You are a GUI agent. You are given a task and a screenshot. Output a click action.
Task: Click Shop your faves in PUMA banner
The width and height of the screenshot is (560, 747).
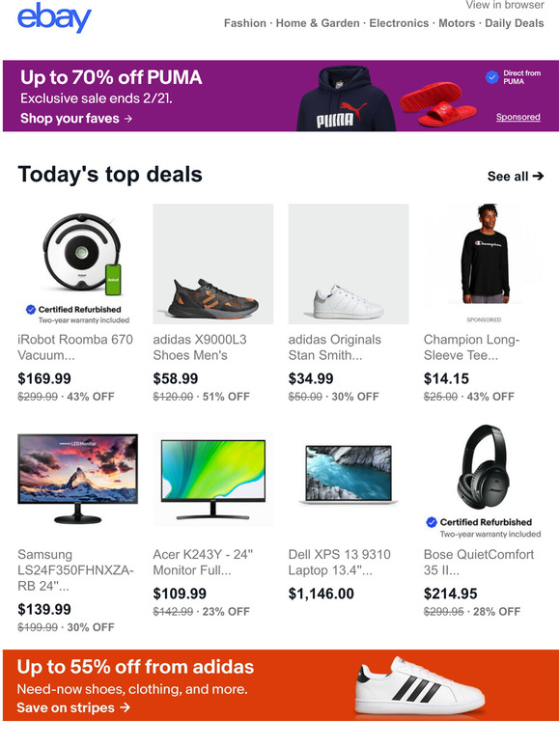(76, 118)
